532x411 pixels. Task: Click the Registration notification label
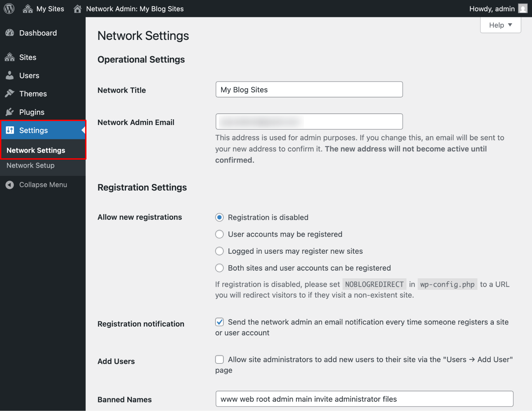(x=141, y=324)
